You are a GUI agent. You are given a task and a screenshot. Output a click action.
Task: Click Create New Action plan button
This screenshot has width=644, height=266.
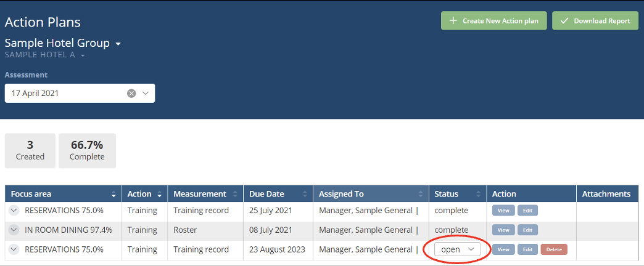point(493,21)
